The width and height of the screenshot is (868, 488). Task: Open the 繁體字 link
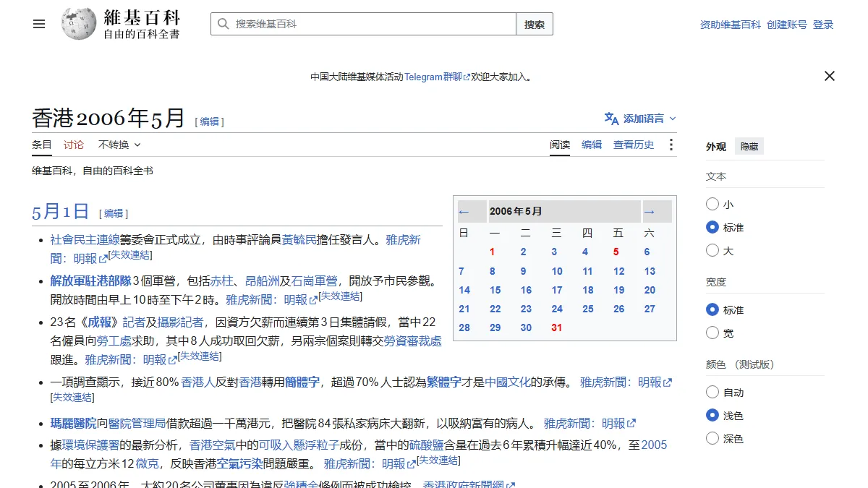(444, 382)
